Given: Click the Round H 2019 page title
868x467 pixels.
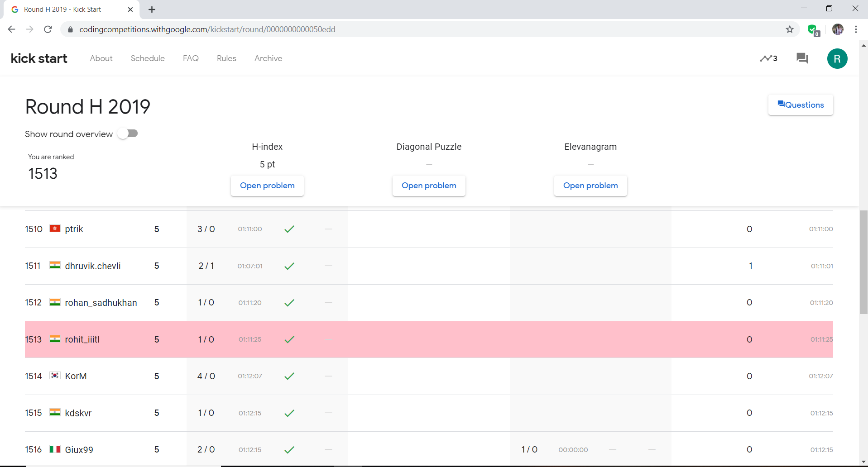Looking at the screenshot, I should [x=88, y=107].
